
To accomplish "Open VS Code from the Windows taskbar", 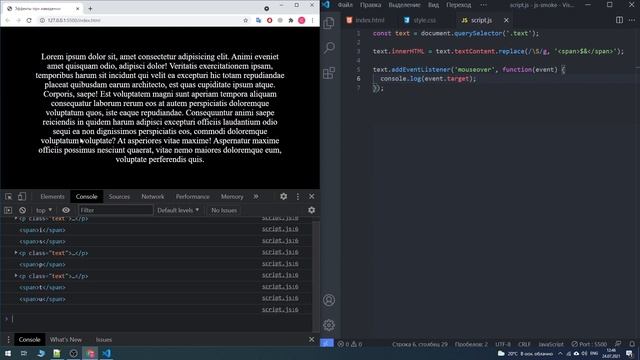I will [107, 353].
